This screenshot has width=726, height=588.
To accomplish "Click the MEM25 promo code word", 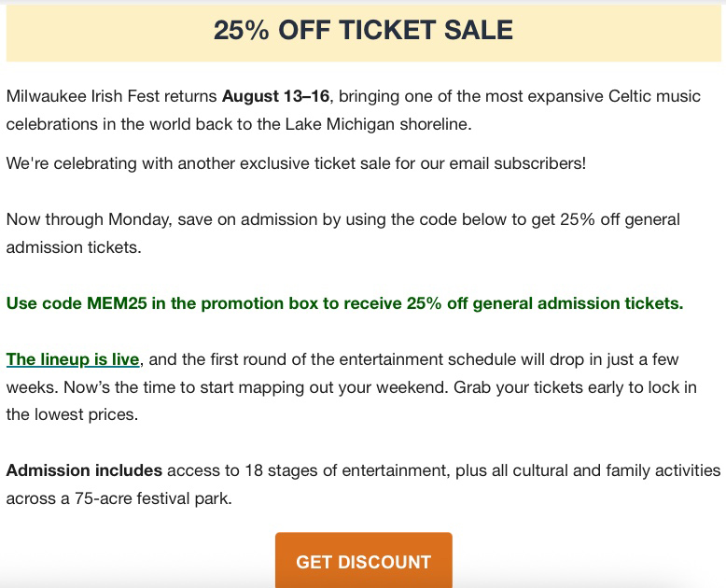I will 117,303.
